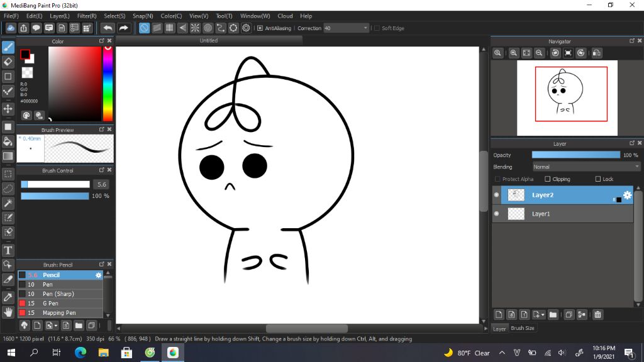Click the foreground black color swatch

[x=25, y=54]
